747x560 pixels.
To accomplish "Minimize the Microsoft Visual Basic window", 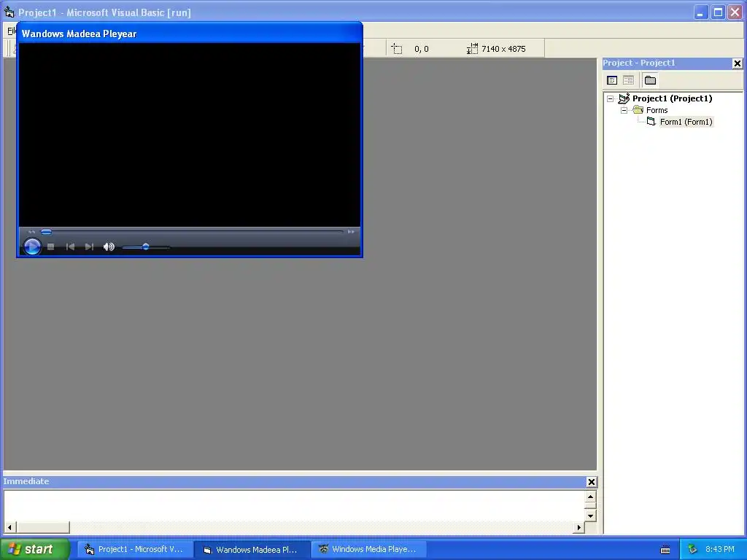I will pyautogui.click(x=700, y=12).
